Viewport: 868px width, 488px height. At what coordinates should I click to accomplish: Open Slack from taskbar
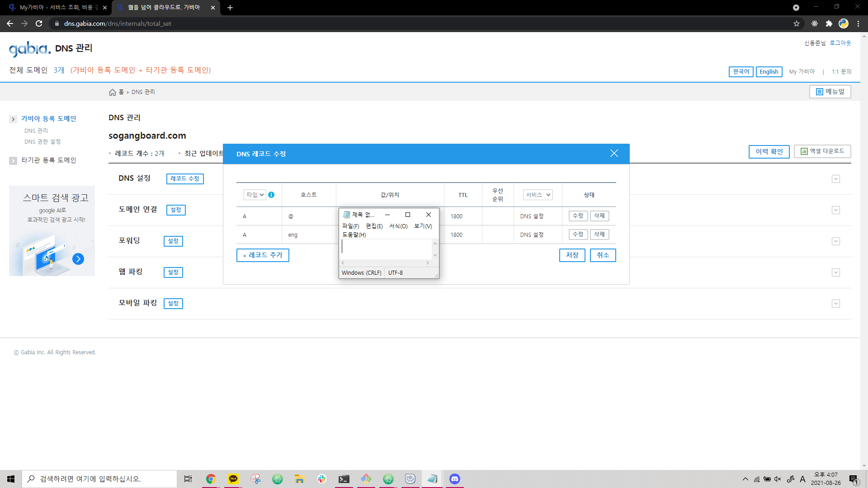pos(321,479)
